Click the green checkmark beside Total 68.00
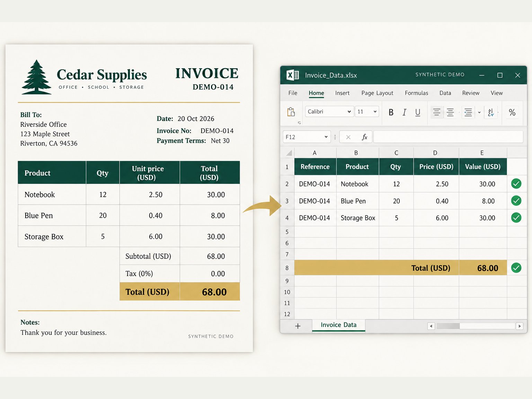Viewport: 532px width, 399px height. (x=516, y=268)
